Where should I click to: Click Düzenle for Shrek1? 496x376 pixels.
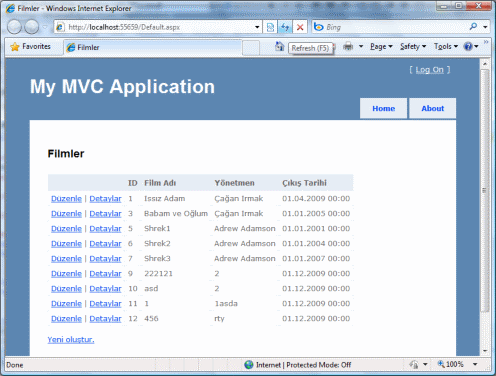(66, 229)
